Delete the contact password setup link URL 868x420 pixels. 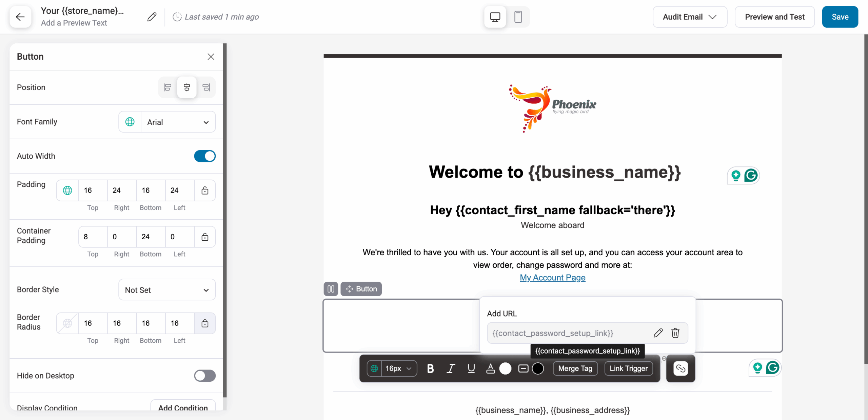[675, 333]
